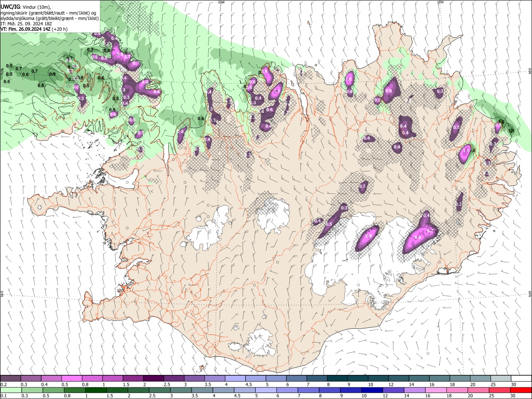Click the '0.1' label at the rain legend's start
532x399 pixels.
pos(3,396)
